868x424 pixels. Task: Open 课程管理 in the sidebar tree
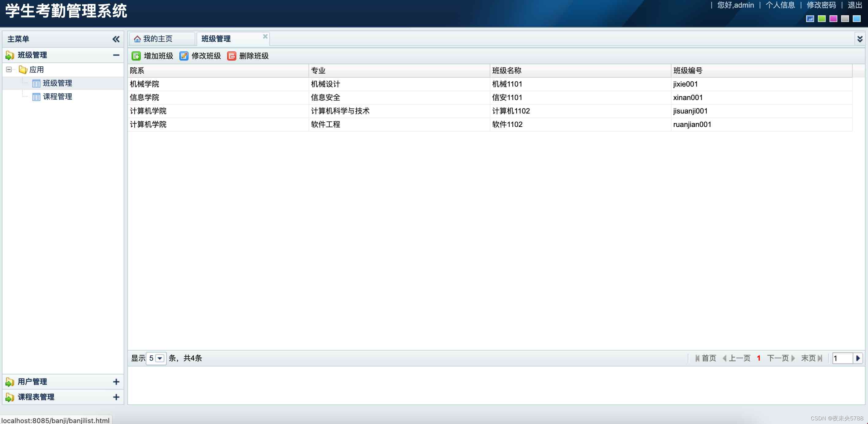click(57, 97)
